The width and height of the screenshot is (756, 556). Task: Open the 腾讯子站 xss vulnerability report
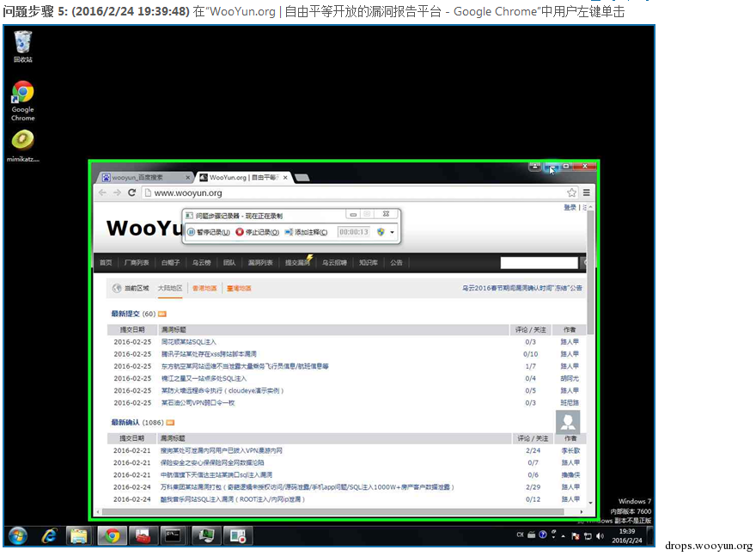pos(209,354)
